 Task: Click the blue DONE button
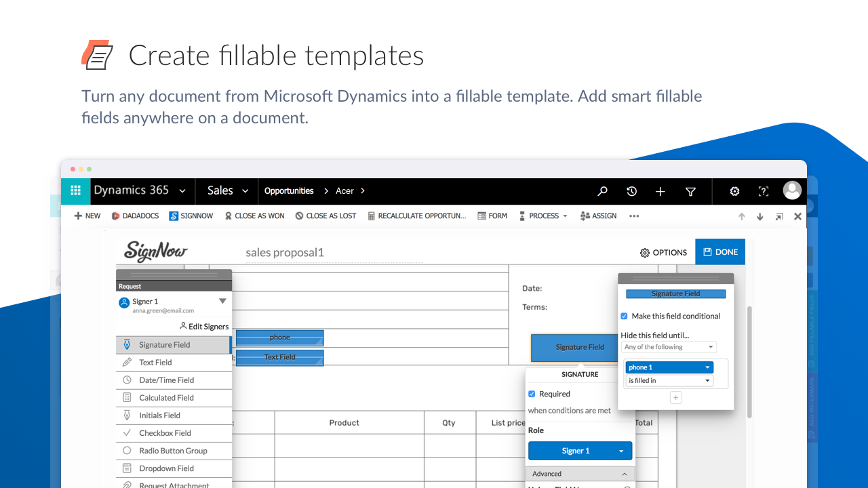[720, 252]
